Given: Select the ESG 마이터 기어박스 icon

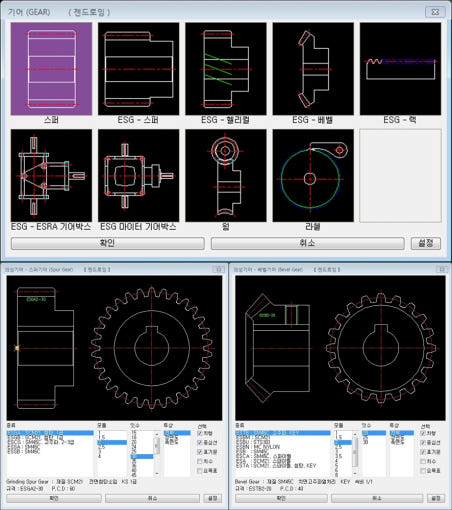Looking at the screenshot, I should pos(139,176).
